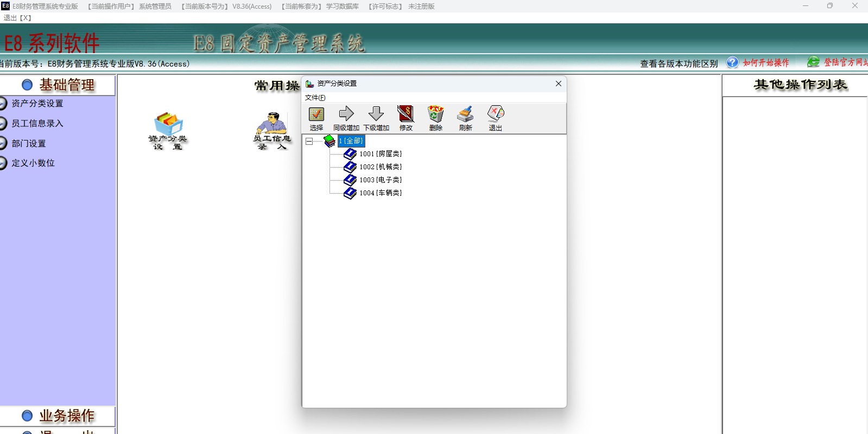Click the 修改 (Modify) toolbar icon
Image resolution: width=868 pixels, height=434 pixels.
[x=406, y=114]
